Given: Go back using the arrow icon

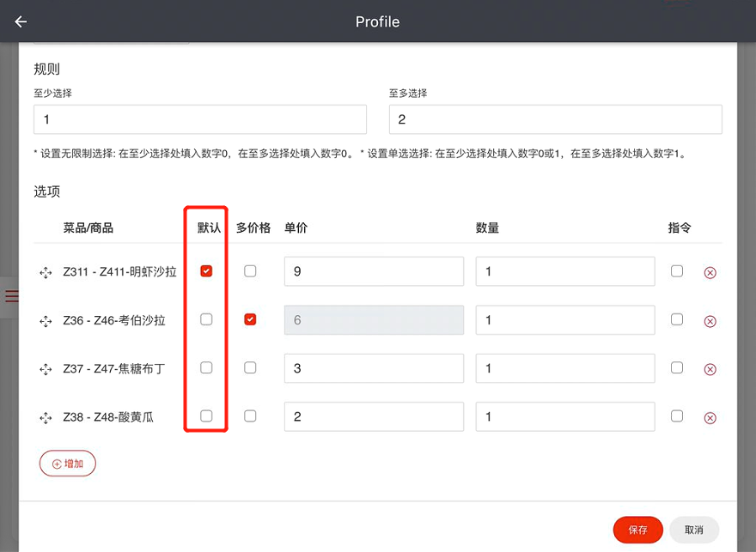Looking at the screenshot, I should tap(21, 21).
